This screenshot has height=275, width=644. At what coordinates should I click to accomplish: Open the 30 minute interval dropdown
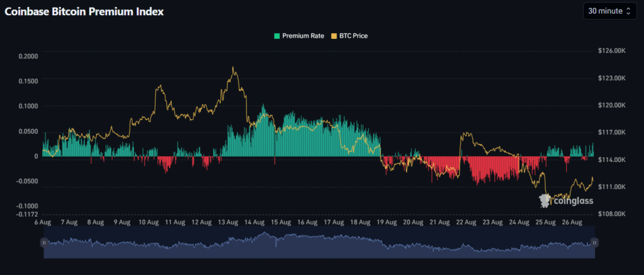click(x=609, y=11)
